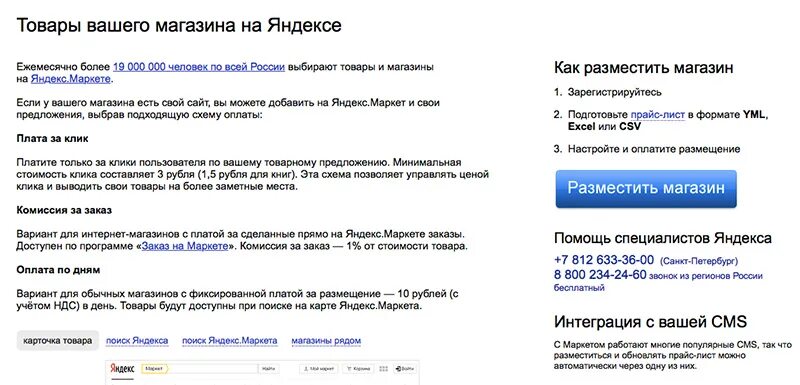Screen dimensions: 800x385
Task: Click the search field in preview screenshot
Action: point(212,369)
